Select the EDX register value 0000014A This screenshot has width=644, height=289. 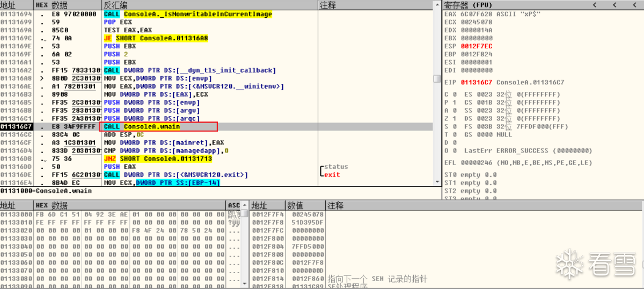point(475,30)
